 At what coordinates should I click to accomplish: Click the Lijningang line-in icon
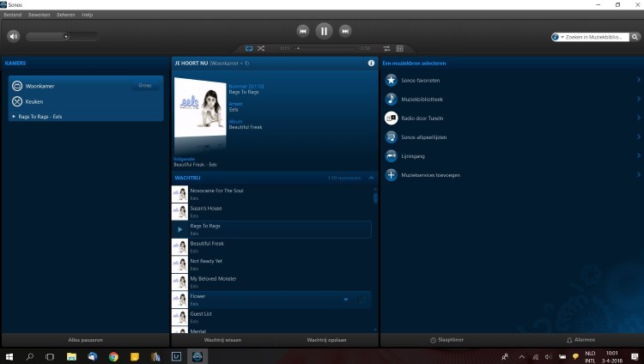click(x=392, y=155)
